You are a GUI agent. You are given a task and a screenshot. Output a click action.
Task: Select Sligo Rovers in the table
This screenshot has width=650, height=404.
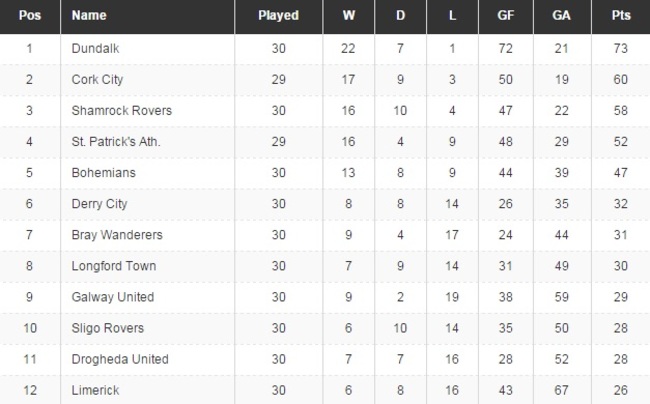pyautogui.click(x=108, y=328)
